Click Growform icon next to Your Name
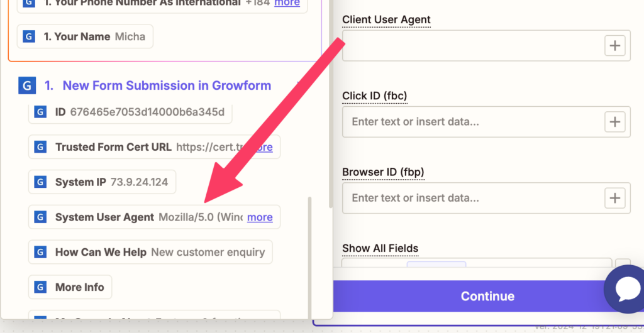The width and height of the screenshot is (644, 333). pyautogui.click(x=28, y=36)
